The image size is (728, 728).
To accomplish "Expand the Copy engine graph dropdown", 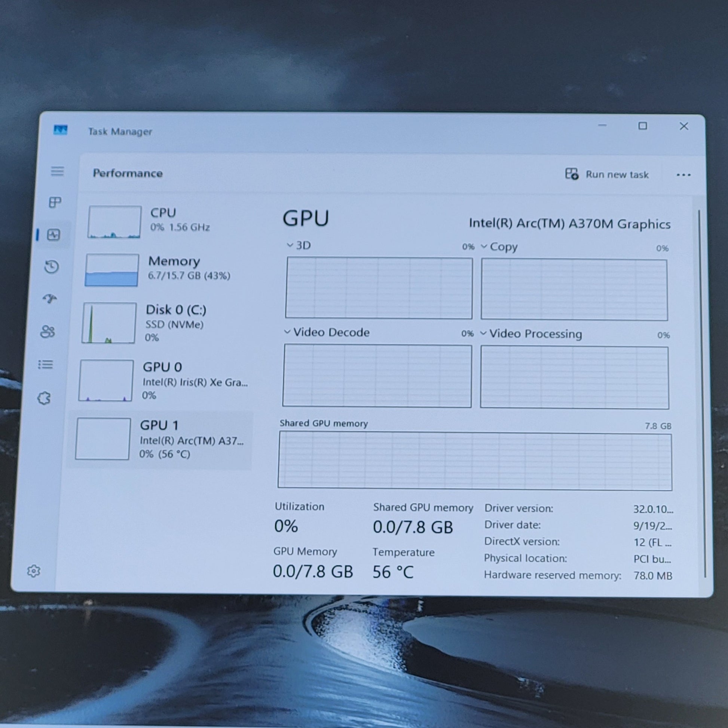I will 484,247.
